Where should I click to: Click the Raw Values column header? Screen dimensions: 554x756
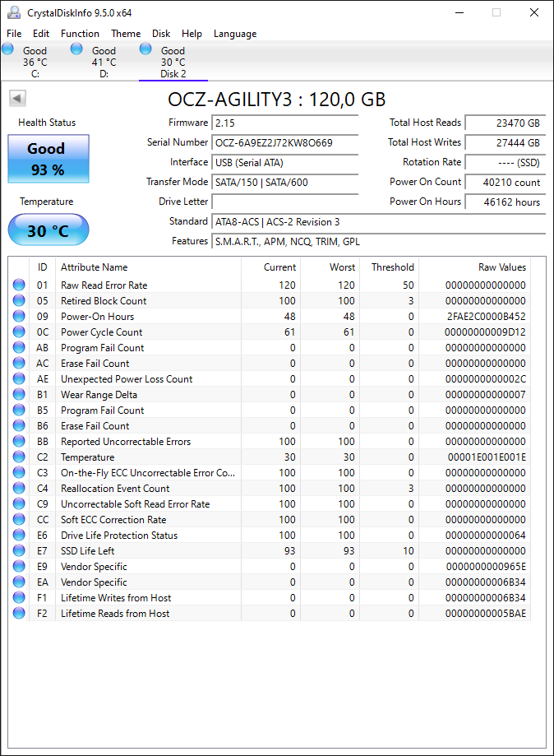click(474, 267)
